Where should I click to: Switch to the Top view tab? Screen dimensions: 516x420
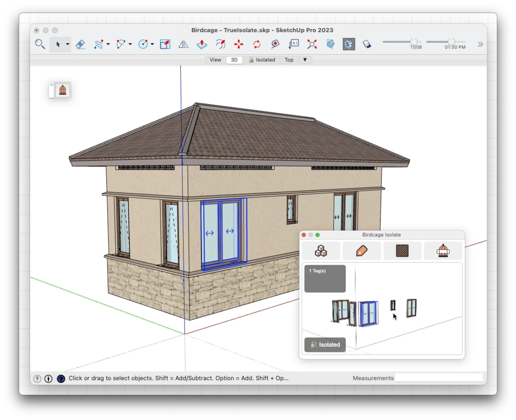pos(289,60)
